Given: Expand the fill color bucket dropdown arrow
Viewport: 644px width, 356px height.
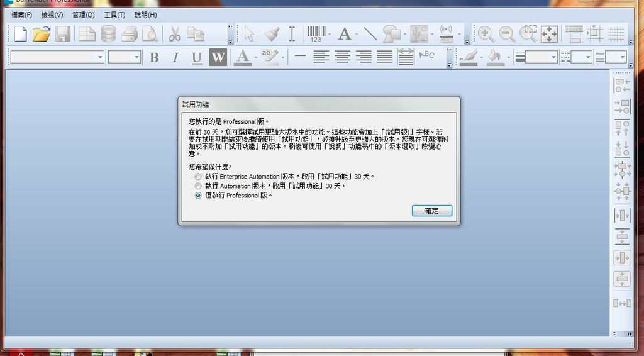Looking at the screenshot, I should (509, 57).
